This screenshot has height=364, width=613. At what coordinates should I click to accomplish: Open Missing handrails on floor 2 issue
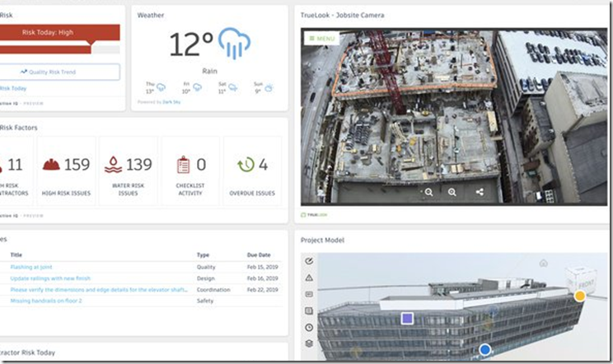46,301
